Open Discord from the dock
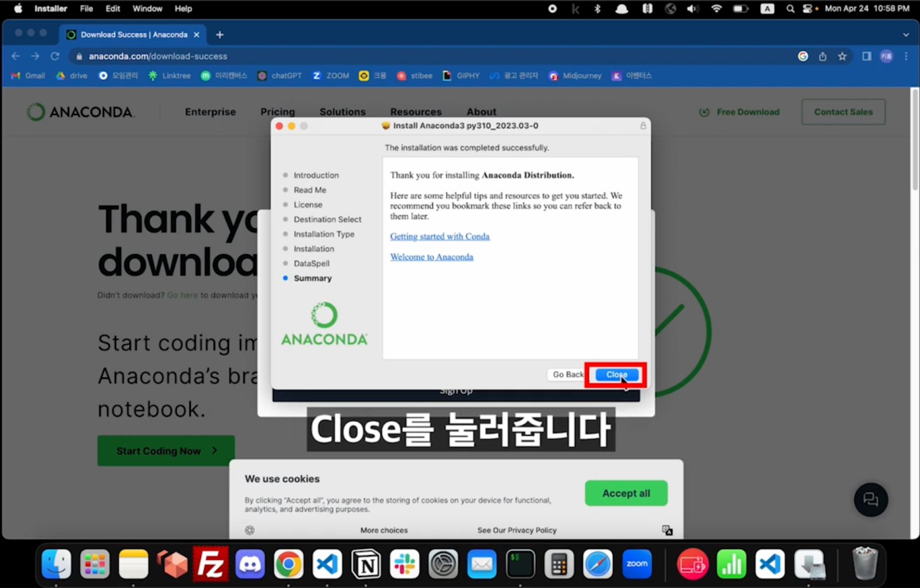The height and width of the screenshot is (588, 920). (250, 564)
